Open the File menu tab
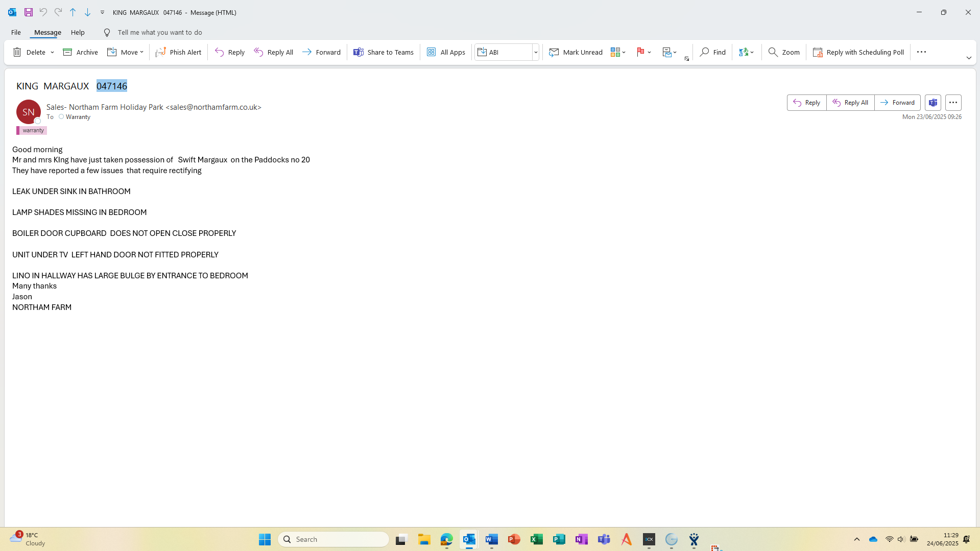The width and height of the screenshot is (980, 551). click(x=16, y=32)
